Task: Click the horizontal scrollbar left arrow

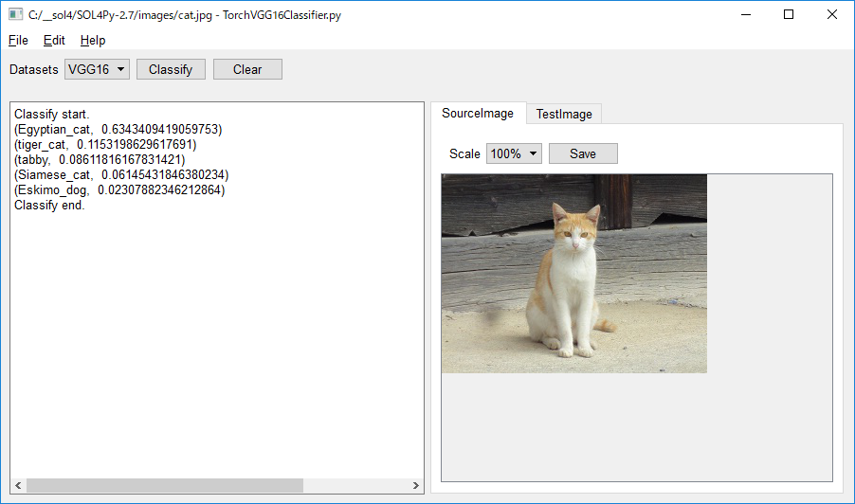Action: [x=18, y=485]
